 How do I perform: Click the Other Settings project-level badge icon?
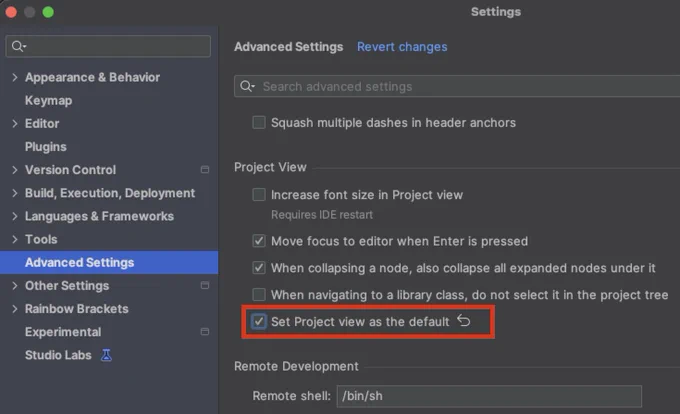click(x=205, y=285)
